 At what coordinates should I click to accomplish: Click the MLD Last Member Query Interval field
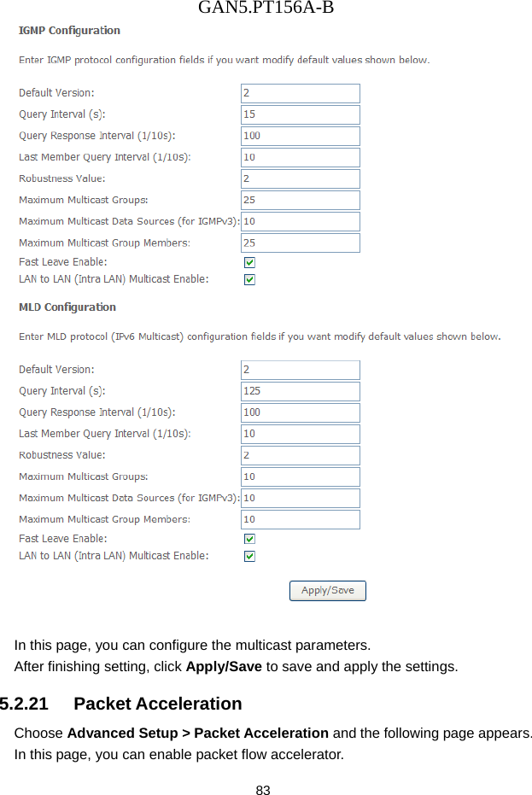point(300,434)
